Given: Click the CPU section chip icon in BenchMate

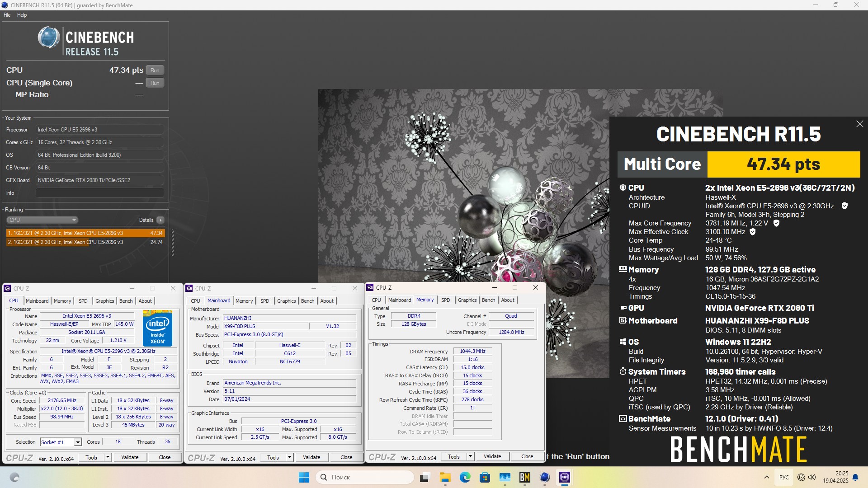Looking at the screenshot, I should pyautogui.click(x=623, y=188).
